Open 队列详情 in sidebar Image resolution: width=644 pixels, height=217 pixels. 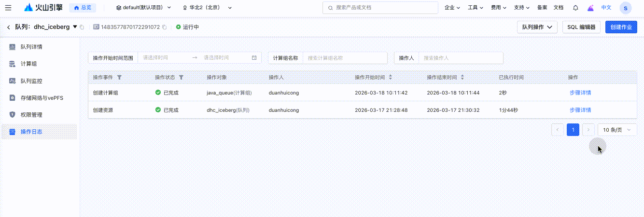tap(39, 47)
